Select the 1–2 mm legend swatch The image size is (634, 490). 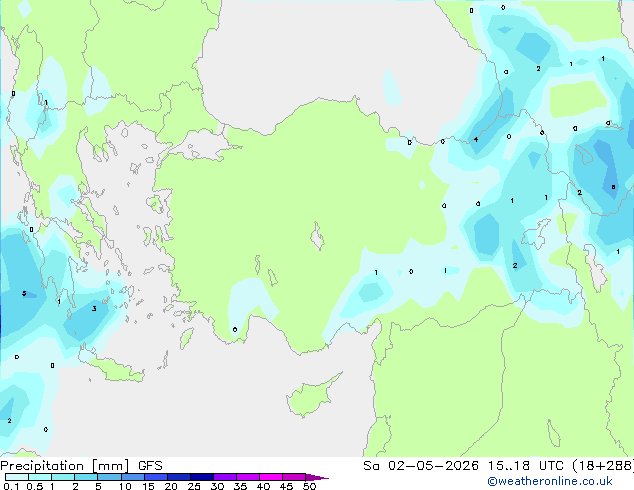click(63, 477)
